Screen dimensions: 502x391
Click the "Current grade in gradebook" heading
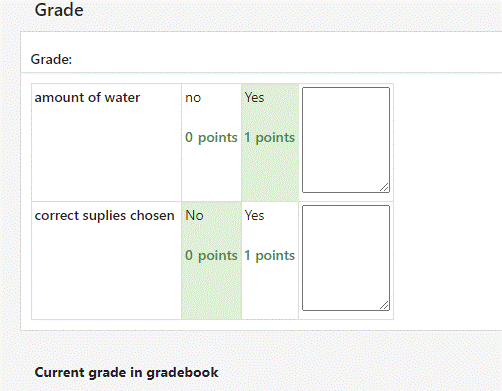[126, 372]
